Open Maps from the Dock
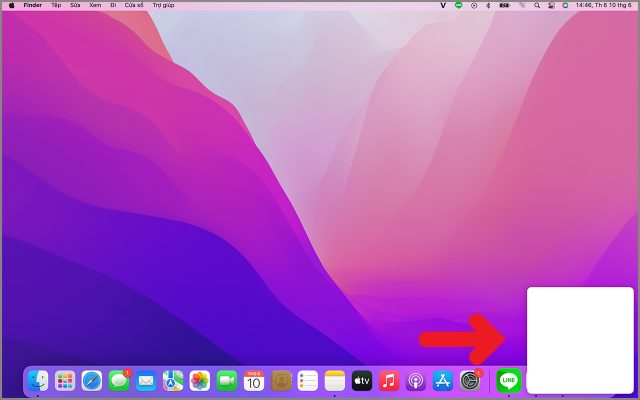Image resolution: width=640 pixels, height=400 pixels. click(x=173, y=381)
